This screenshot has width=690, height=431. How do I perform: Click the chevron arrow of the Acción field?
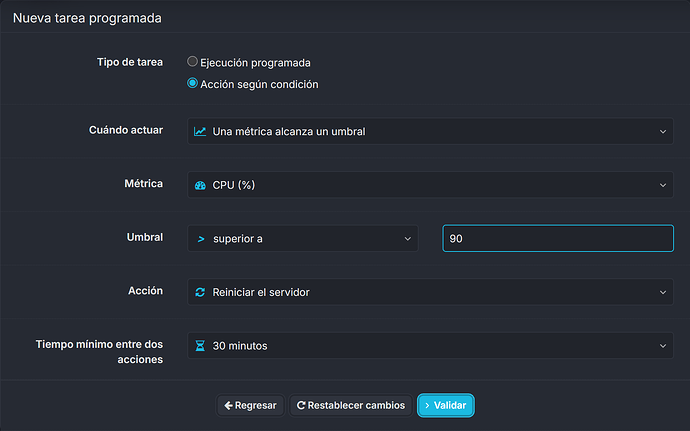tap(663, 292)
